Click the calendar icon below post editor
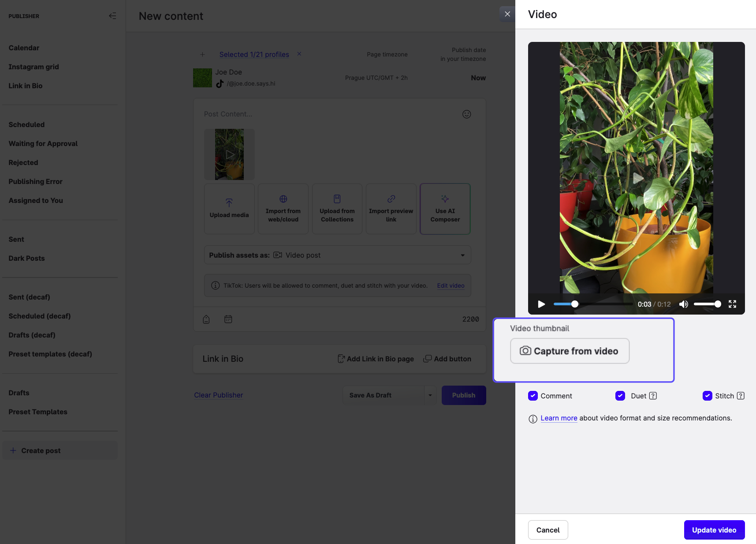Viewport: 756px width, 544px height. point(228,319)
